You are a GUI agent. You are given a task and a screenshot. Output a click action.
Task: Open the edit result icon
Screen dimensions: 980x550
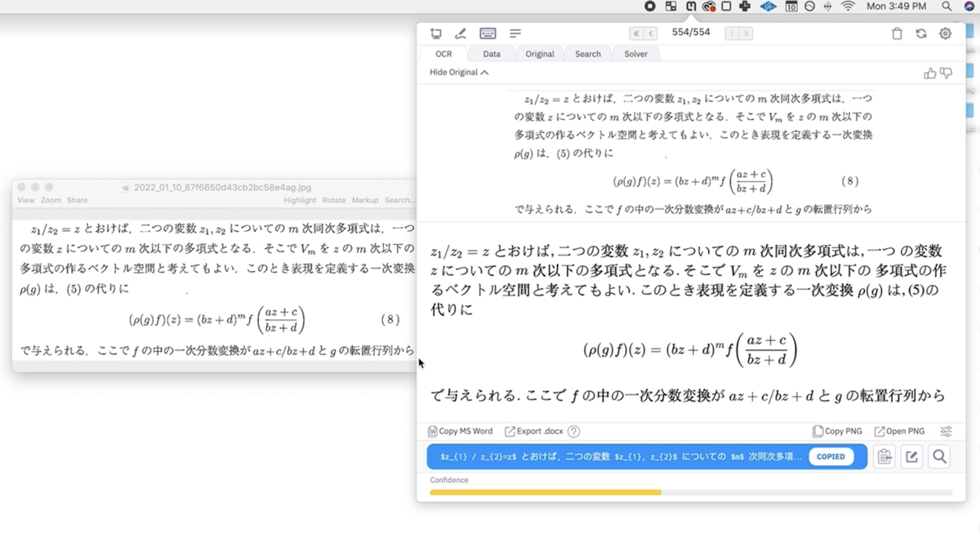[x=911, y=457]
